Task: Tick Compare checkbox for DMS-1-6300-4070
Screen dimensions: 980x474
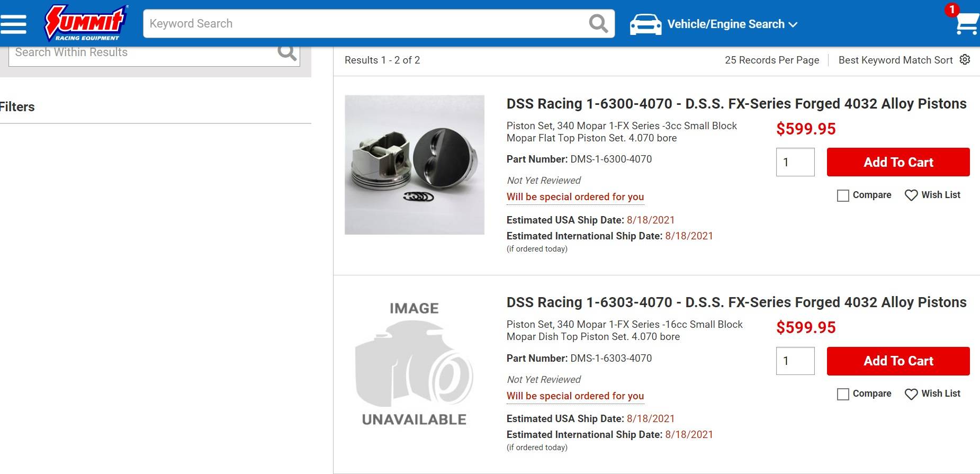Action: click(x=843, y=195)
